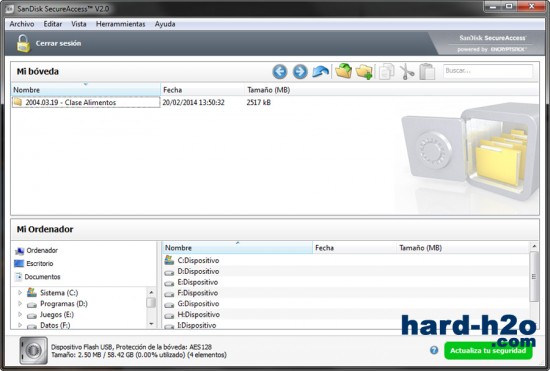Viewport: 550px width, 371px height.
Task: Click the scissors cut icon
Action: pos(407,72)
